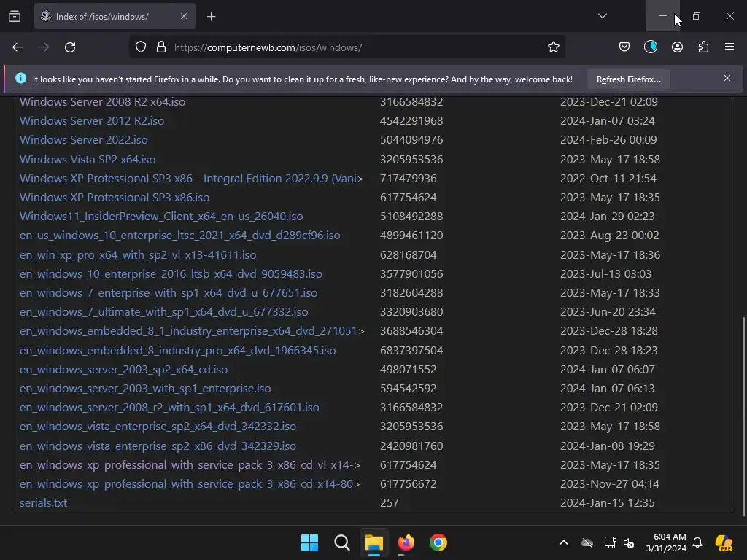The width and height of the screenshot is (747, 560).
Task: Open en_windows_vista_enterprise_sp2_x64 iso link
Action: (x=158, y=427)
